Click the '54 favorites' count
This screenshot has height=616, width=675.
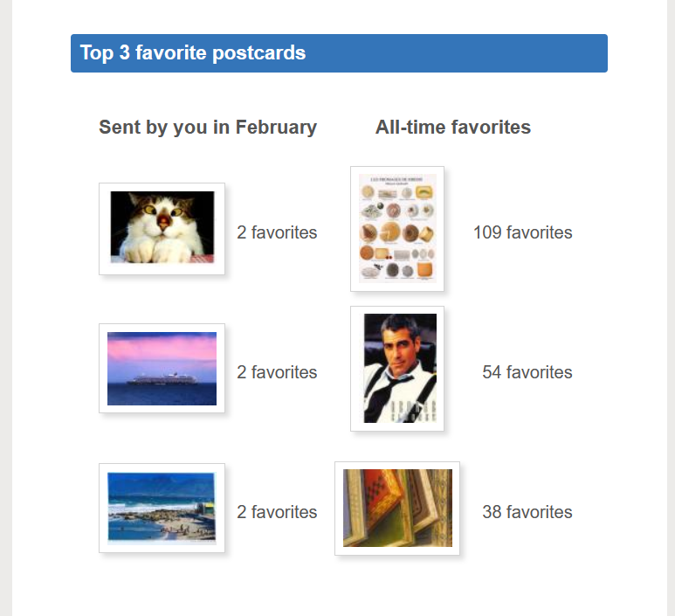pyautogui.click(x=527, y=372)
